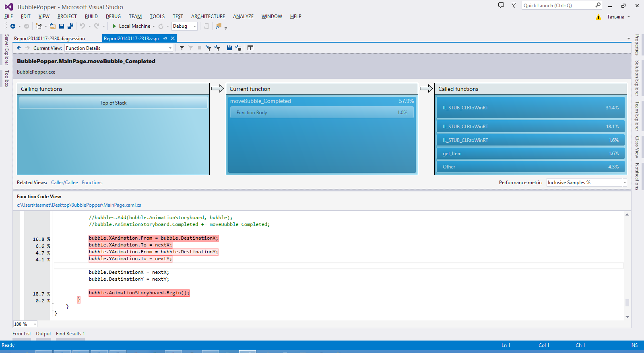The width and height of the screenshot is (644, 353).
Task: Click the Open File folder icon
Action: (52, 26)
